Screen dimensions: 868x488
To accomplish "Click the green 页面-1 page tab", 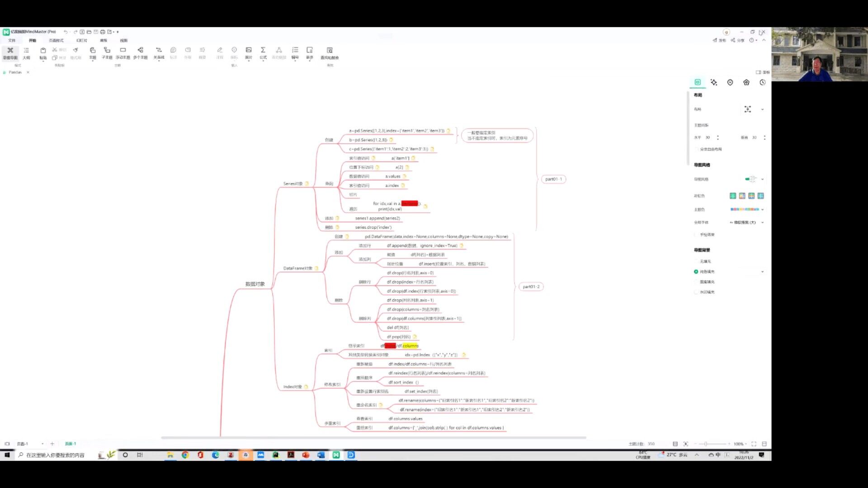I will coord(71,444).
